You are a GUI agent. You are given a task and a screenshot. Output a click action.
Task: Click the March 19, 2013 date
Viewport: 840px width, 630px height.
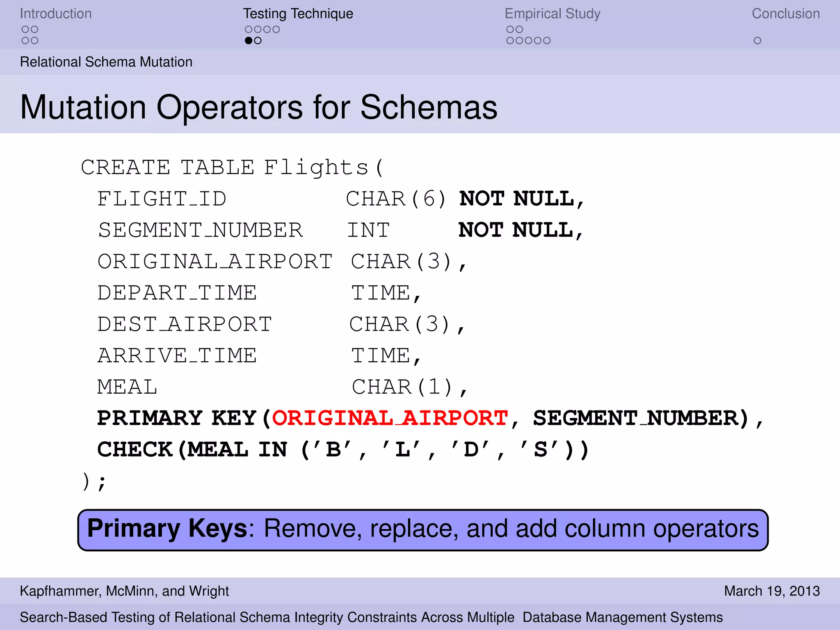[x=772, y=591]
